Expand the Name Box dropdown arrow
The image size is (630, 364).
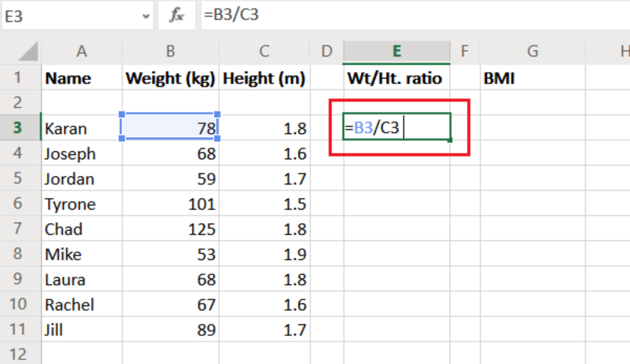(146, 16)
